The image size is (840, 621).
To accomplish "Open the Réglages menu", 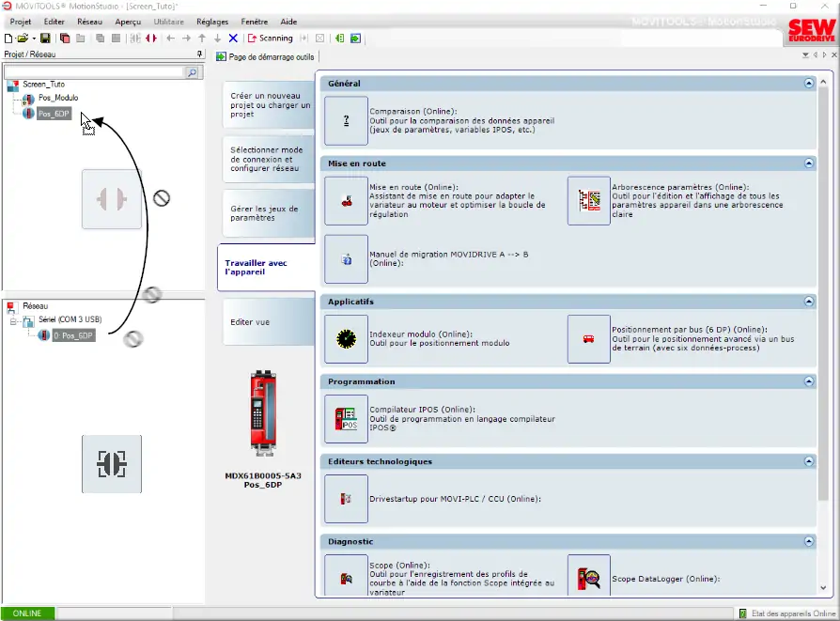I will (212, 22).
